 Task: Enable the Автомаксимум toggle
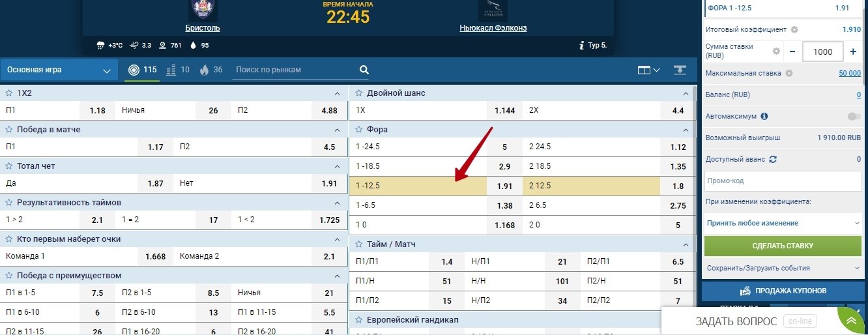tap(854, 117)
